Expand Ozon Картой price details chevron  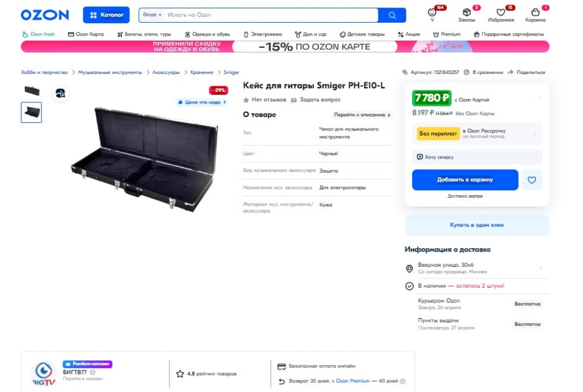pyautogui.click(x=539, y=98)
